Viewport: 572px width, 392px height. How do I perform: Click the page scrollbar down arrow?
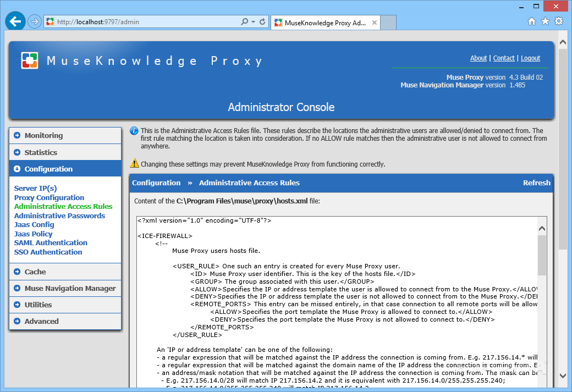pos(563,376)
